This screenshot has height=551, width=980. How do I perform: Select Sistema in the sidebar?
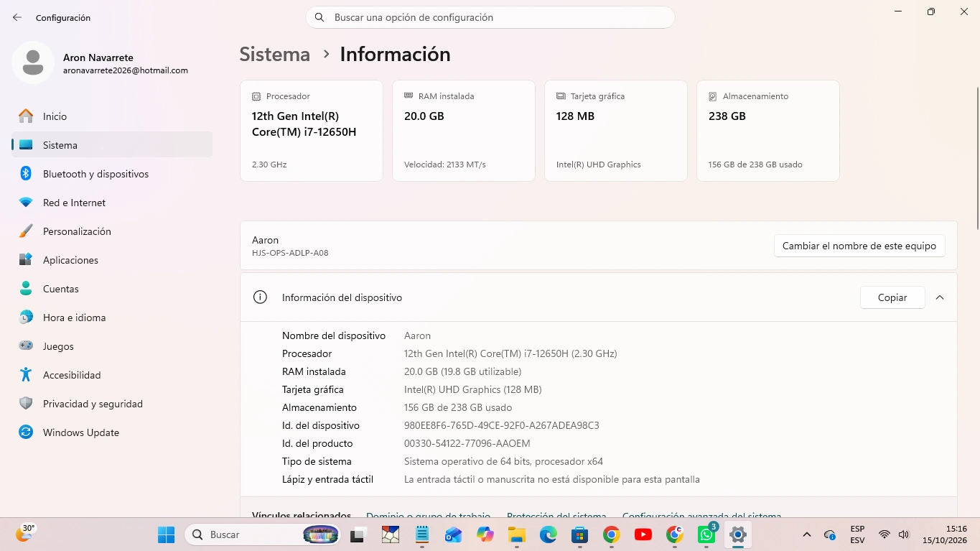tap(112, 145)
